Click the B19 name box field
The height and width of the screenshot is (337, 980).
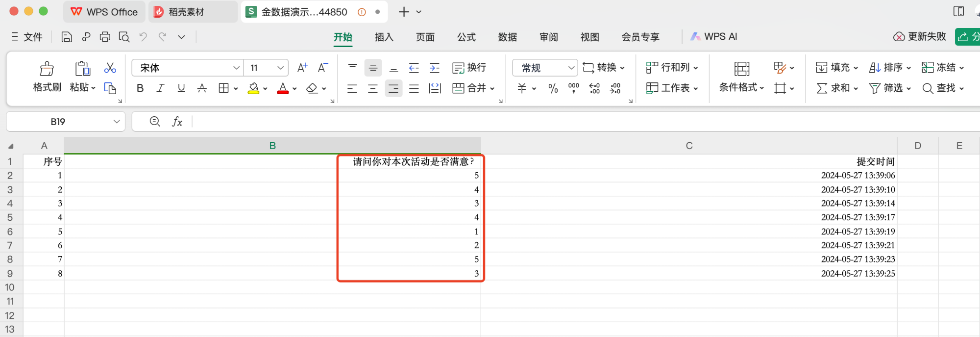pos(58,122)
